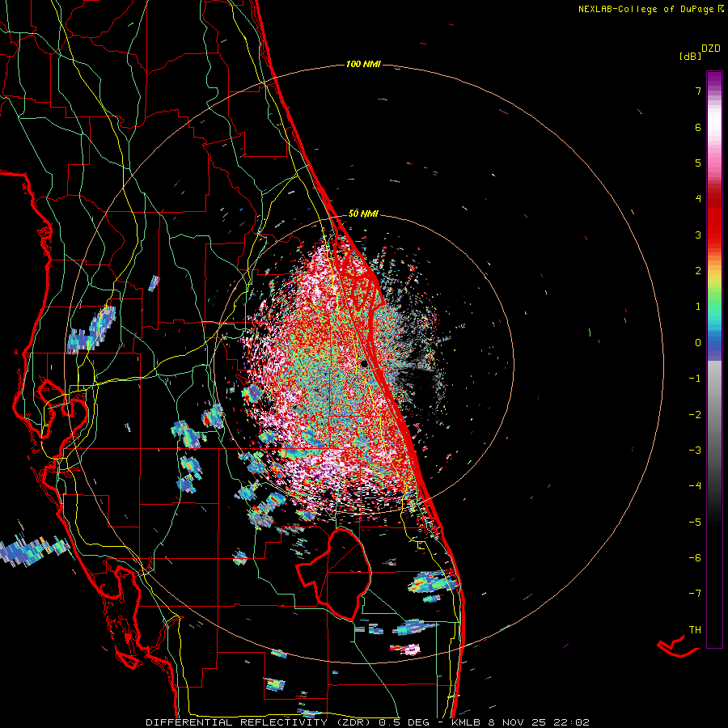Click the [dB] units label
This screenshot has width=728, height=728.
(691, 56)
